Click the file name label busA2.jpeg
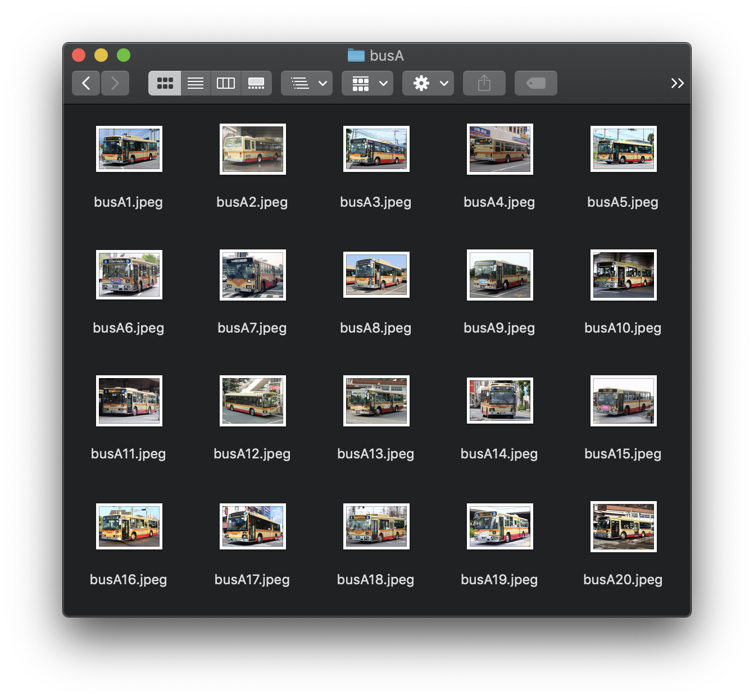 coord(252,202)
